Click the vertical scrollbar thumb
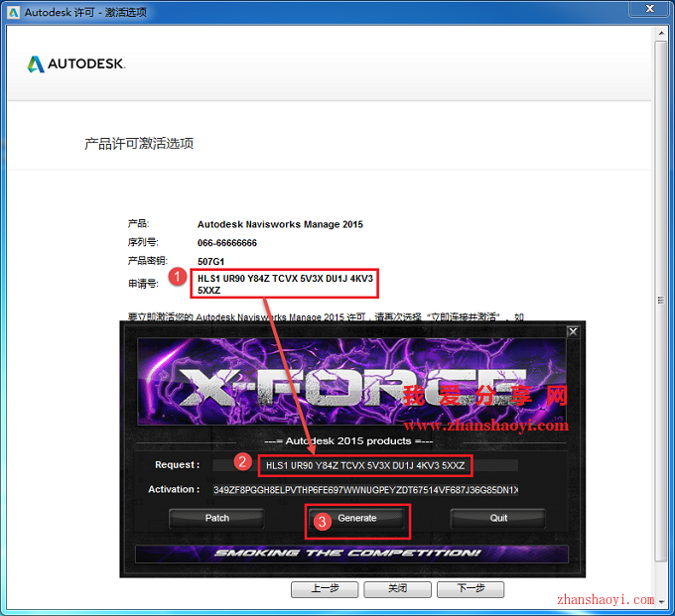675x616 pixels. [x=661, y=300]
